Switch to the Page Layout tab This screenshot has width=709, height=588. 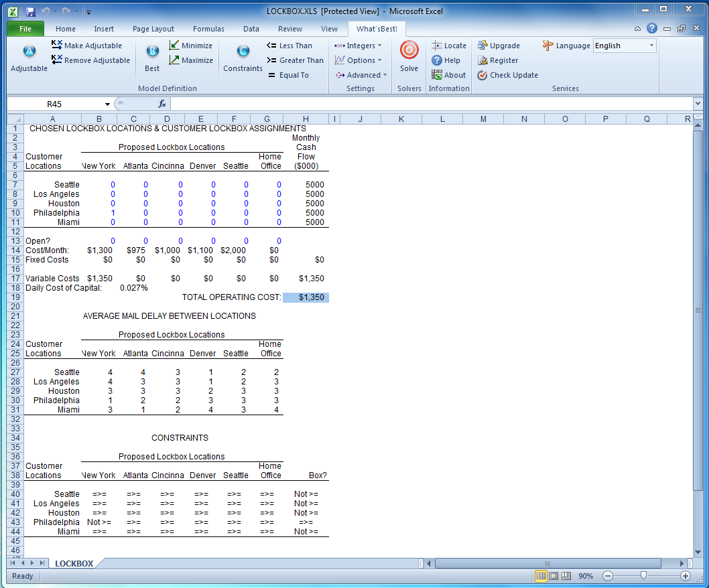pos(153,29)
